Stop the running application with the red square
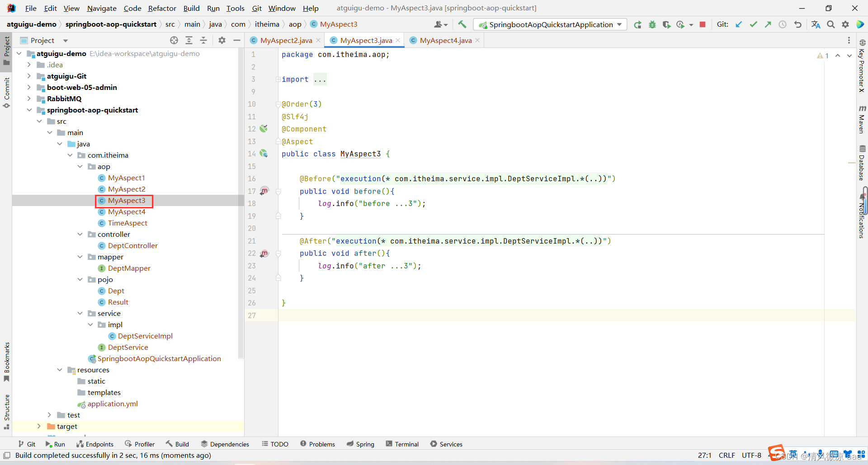This screenshot has width=868, height=465. pos(703,24)
